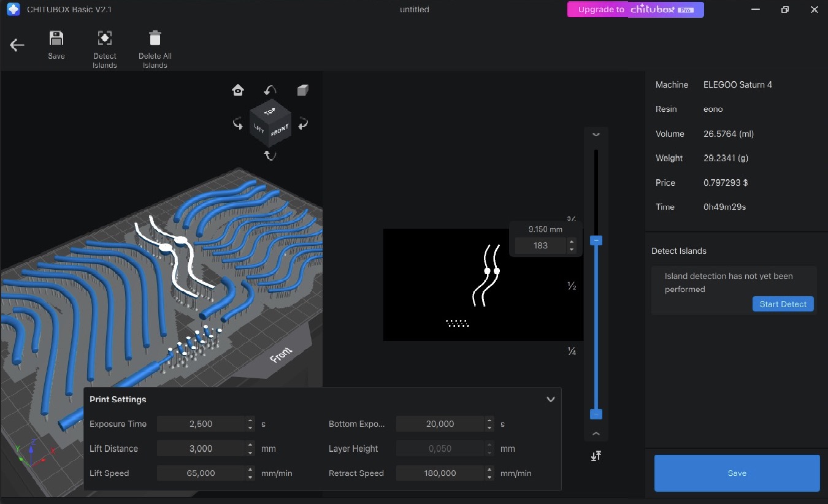
Task: Click the Retract Speed value field
Action: 440,473
